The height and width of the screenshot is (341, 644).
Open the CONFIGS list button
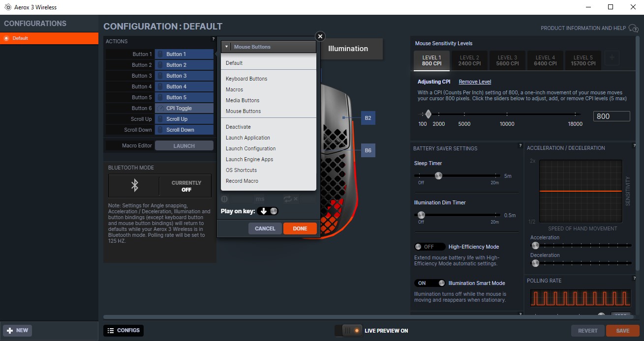[123, 331]
